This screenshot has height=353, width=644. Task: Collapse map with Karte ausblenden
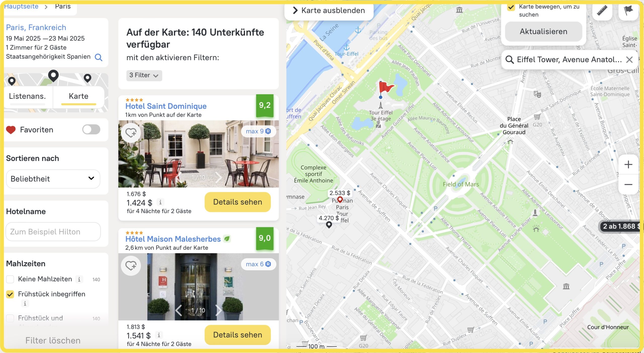tap(329, 11)
